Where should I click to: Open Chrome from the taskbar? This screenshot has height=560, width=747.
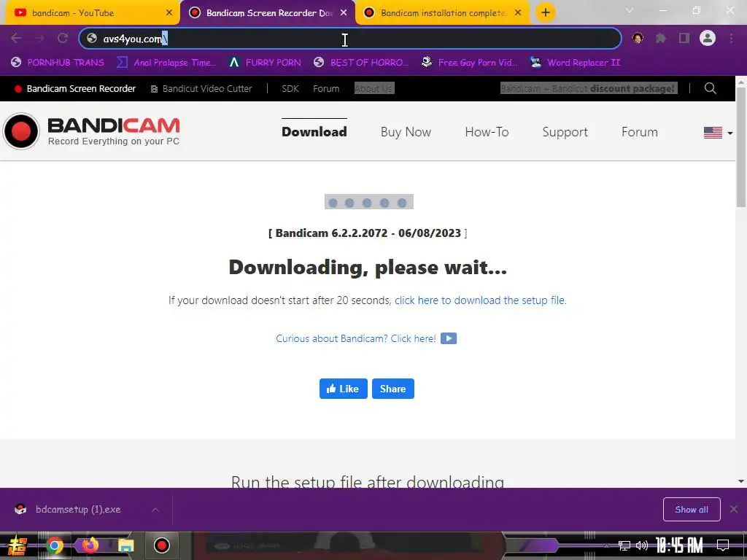(54, 545)
